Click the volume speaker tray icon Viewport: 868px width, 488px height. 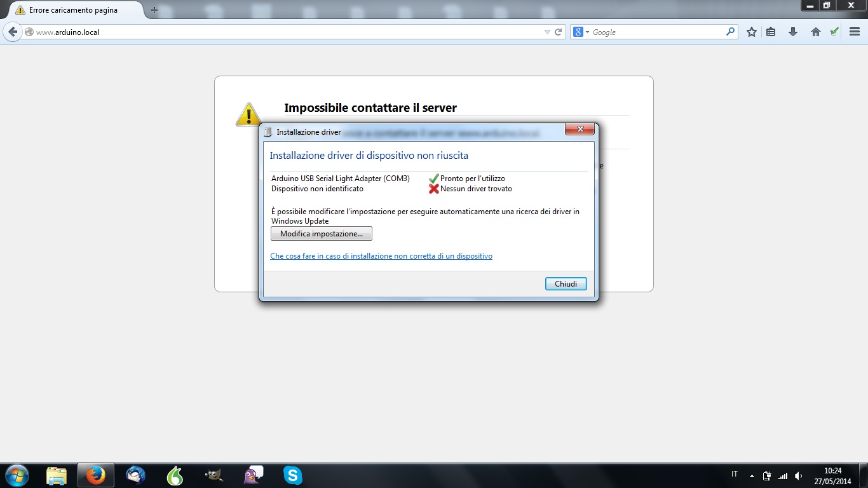tap(798, 476)
